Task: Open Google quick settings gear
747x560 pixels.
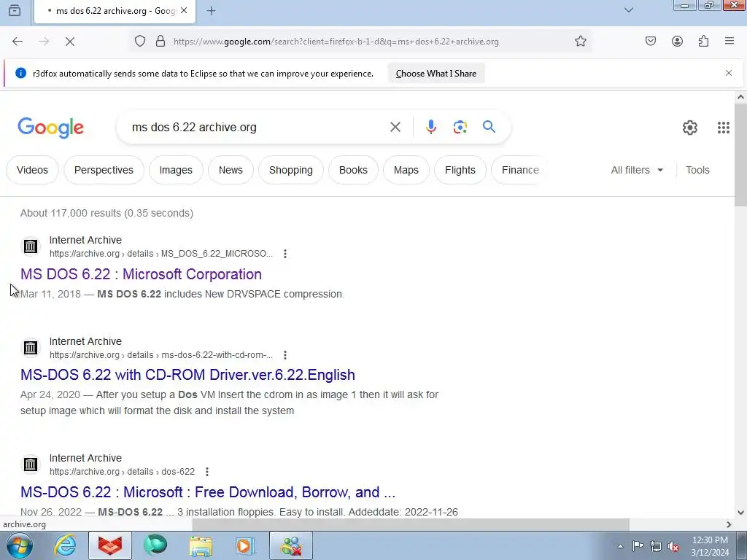Action: (x=690, y=128)
